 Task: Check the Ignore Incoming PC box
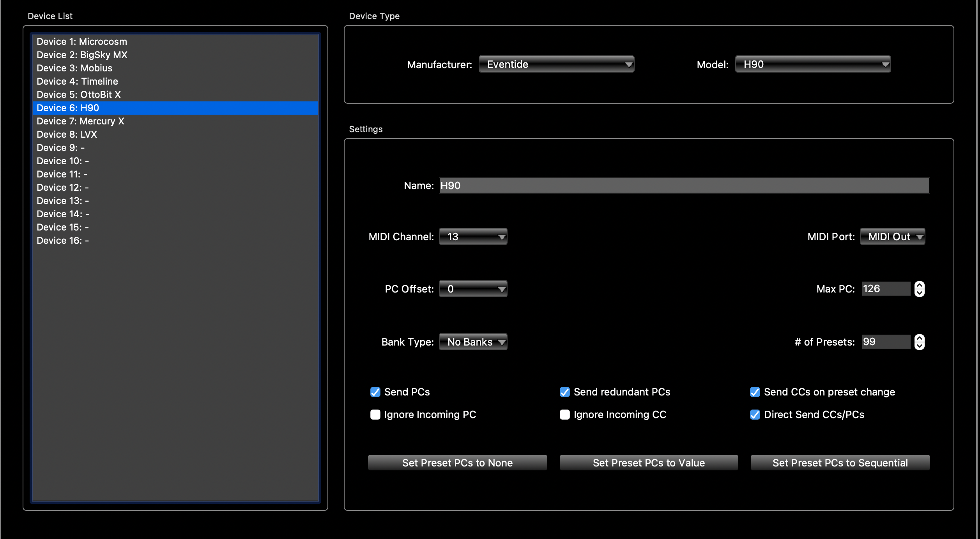pyautogui.click(x=375, y=415)
